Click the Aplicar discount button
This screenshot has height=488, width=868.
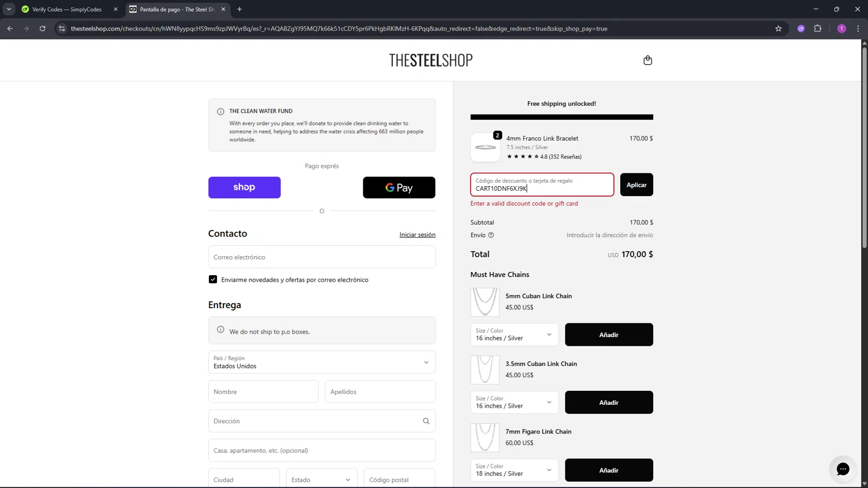click(637, 184)
